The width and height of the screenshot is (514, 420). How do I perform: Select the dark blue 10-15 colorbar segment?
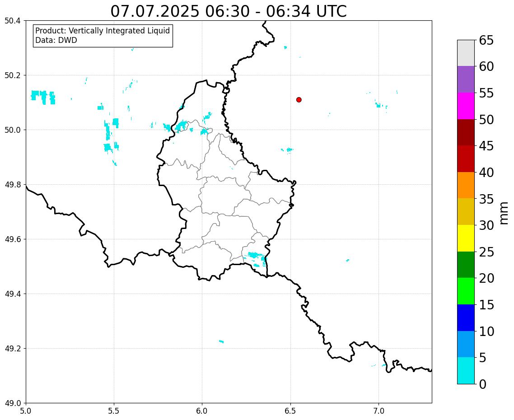pyautogui.click(x=466, y=317)
